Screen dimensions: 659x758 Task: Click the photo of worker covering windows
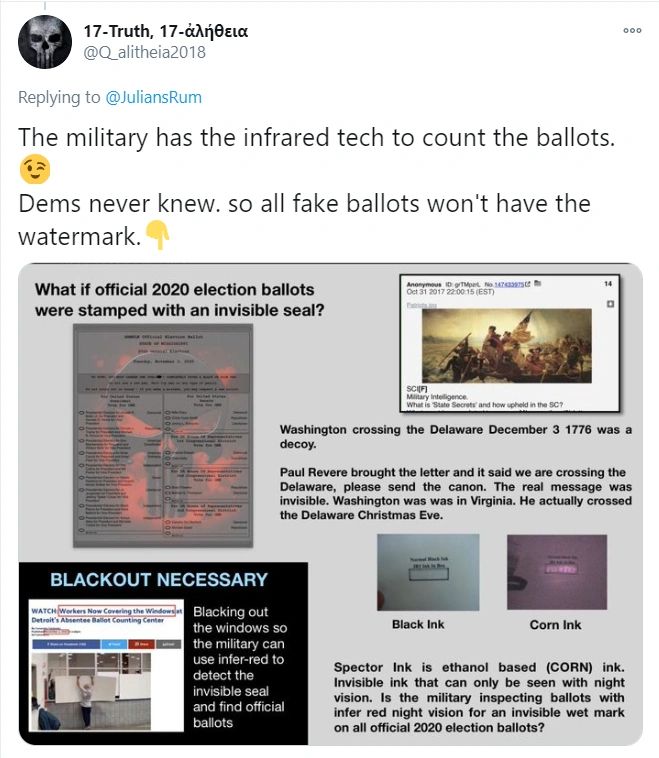[91, 692]
